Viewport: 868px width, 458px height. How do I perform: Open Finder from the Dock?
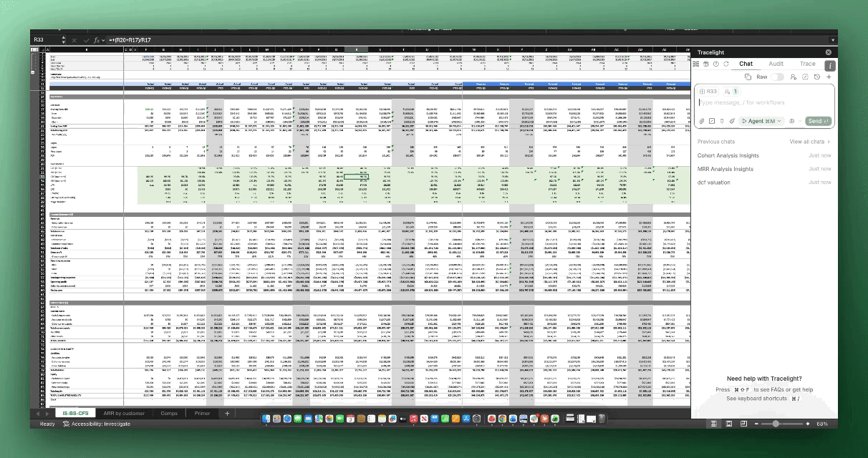[266, 418]
